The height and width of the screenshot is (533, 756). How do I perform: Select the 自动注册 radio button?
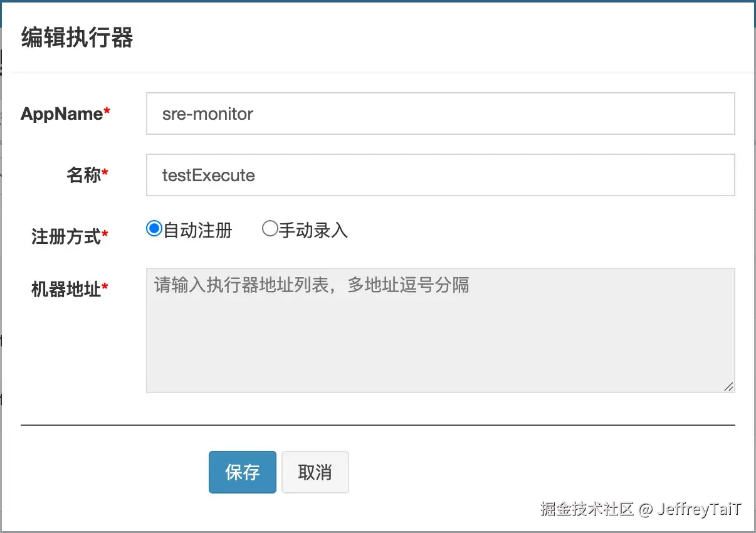pos(153,229)
